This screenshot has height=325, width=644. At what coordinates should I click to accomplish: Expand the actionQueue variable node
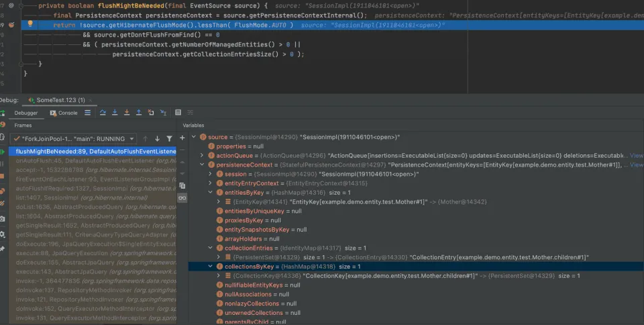tap(202, 156)
